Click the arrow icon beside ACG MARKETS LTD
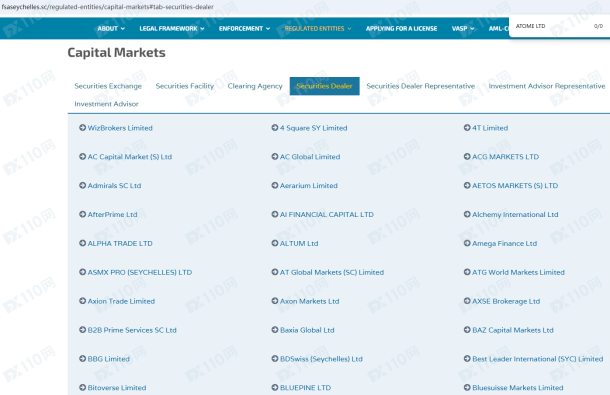This screenshot has height=395, width=610. 467,156
